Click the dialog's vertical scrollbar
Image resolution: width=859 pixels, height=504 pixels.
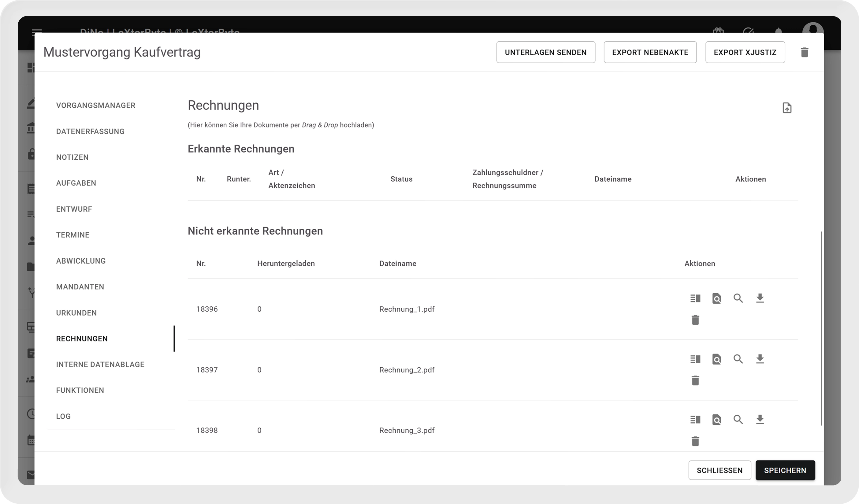(821, 328)
